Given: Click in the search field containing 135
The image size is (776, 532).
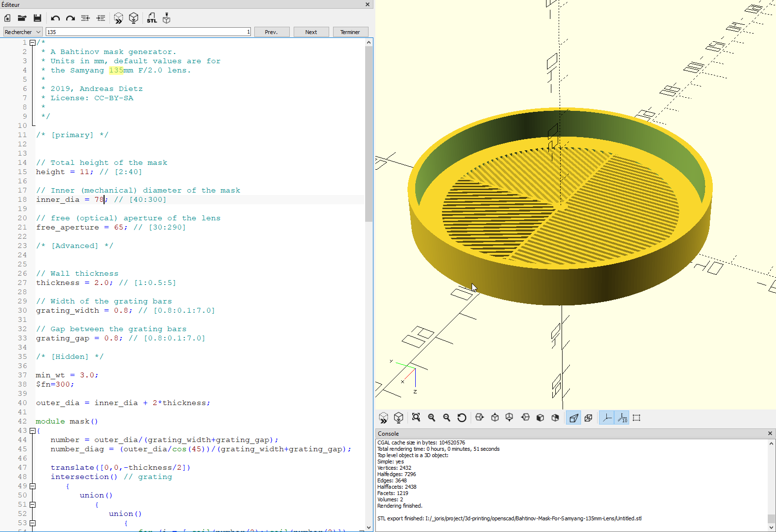Looking at the screenshot, I should click(146, 32).
